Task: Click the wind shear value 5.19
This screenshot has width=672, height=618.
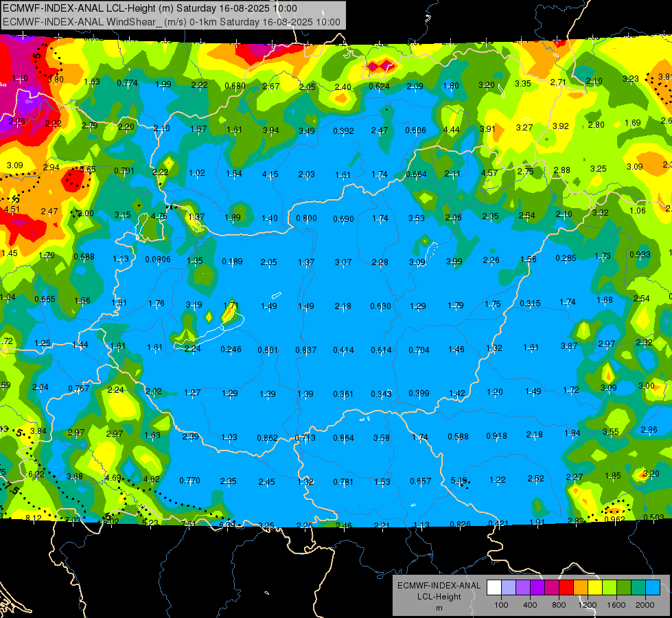Action: coord(459,481)
